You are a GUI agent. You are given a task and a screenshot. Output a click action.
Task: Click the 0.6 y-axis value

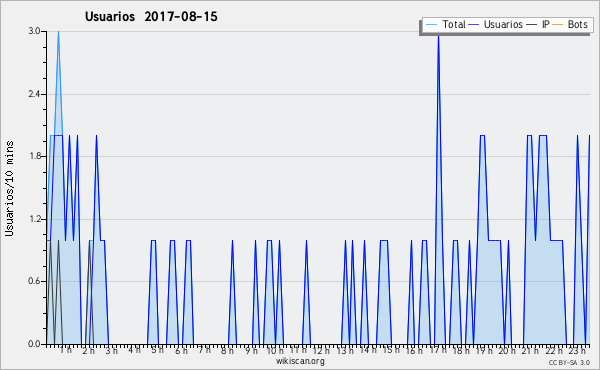34,281
